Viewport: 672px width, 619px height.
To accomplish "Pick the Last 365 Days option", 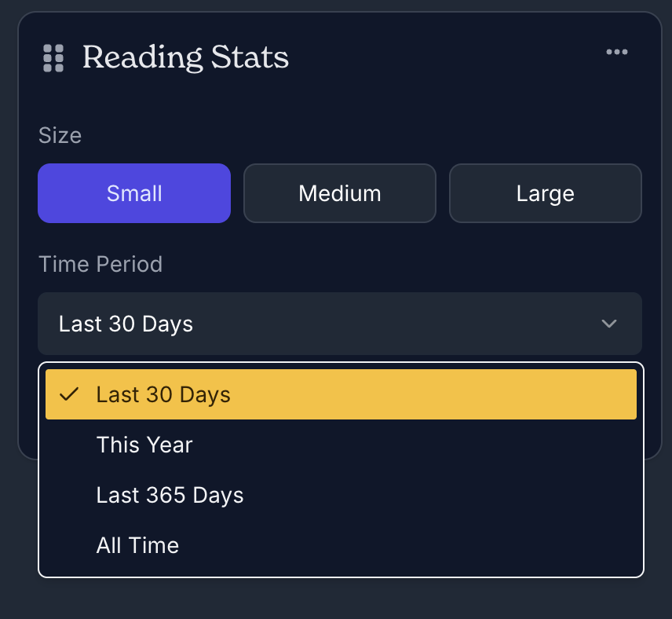I will 170,495.
